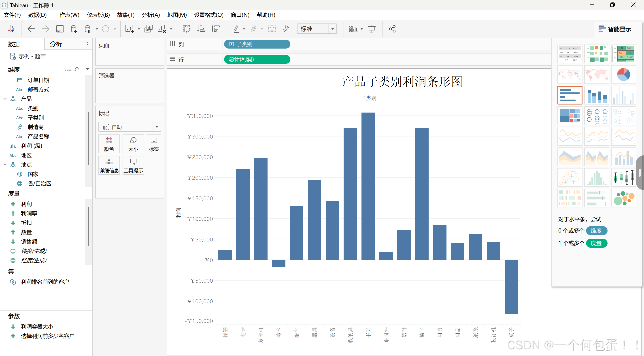Toggle the show mark labels icon
The image size is (644, 356).
[272, 29]
